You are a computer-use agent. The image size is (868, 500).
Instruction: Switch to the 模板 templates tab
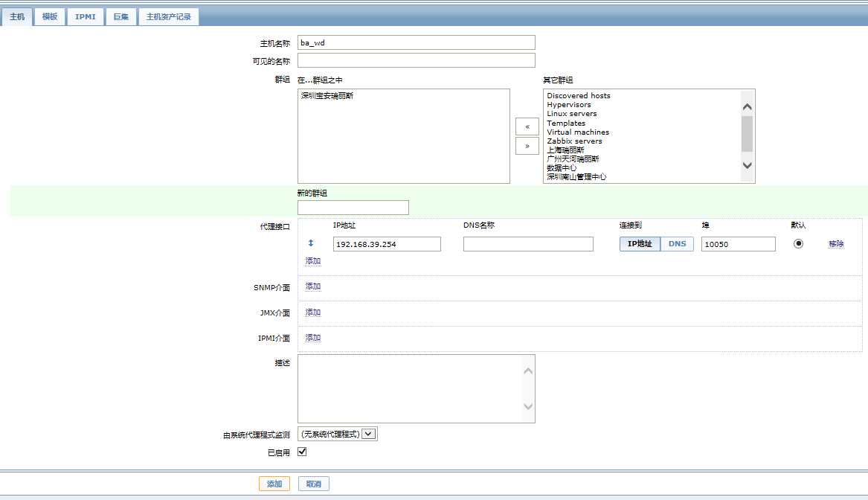click(50, 16)
